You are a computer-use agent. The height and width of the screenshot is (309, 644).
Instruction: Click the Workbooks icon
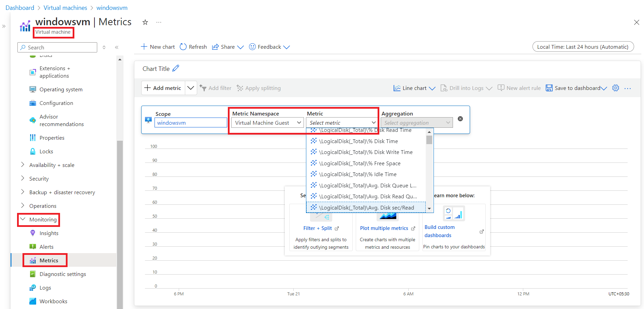click(x=33, y=301)
